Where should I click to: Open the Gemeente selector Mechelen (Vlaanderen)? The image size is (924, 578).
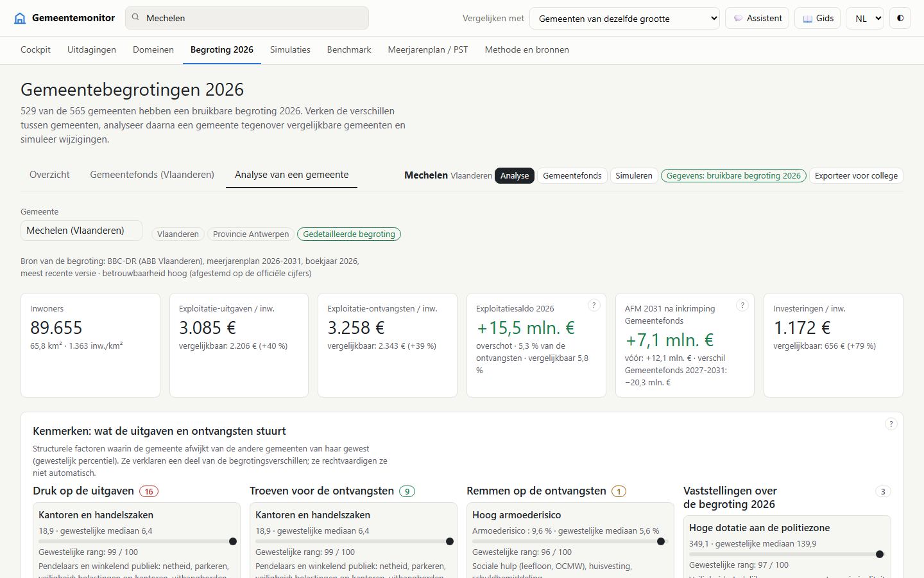[81, 231]
